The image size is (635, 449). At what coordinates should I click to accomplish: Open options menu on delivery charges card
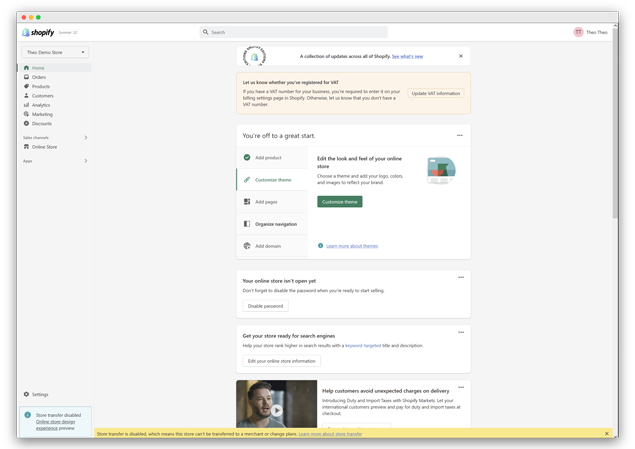pos(461,387)
